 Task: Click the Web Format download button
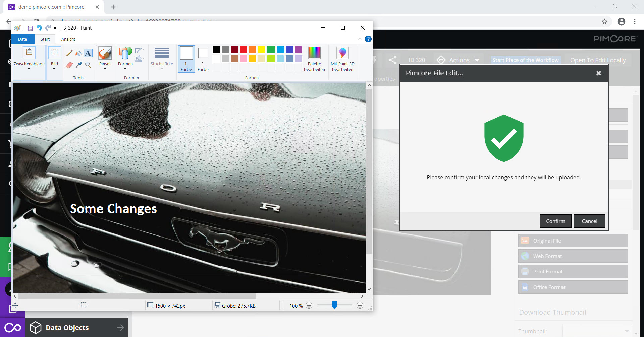(x=573, y=256)
